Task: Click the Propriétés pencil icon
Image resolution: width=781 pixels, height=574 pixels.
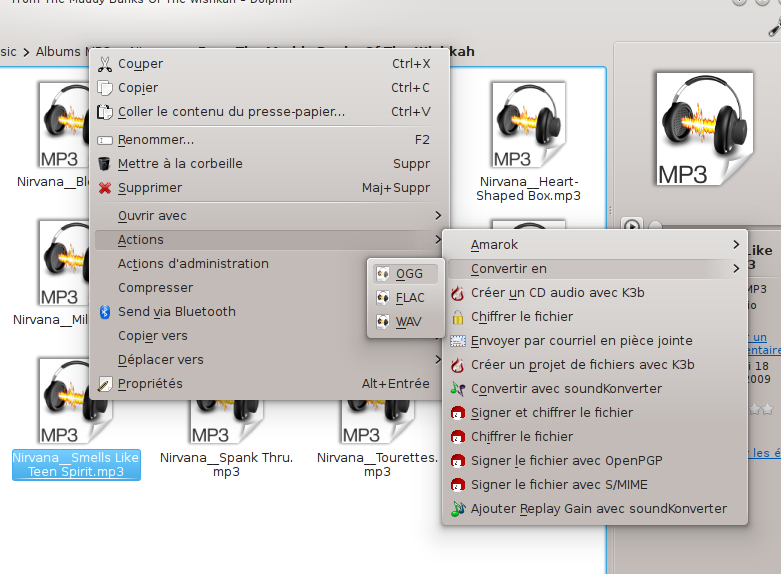Action: [105, 384]
